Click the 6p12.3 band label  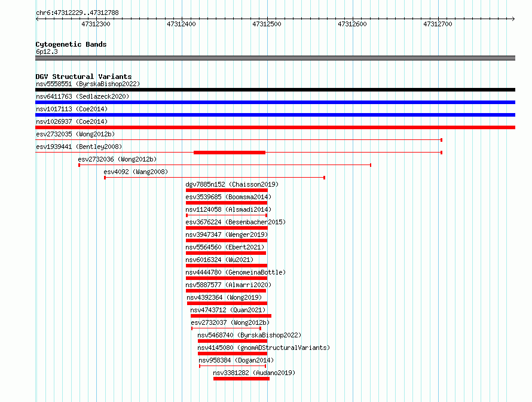(47, 51)
